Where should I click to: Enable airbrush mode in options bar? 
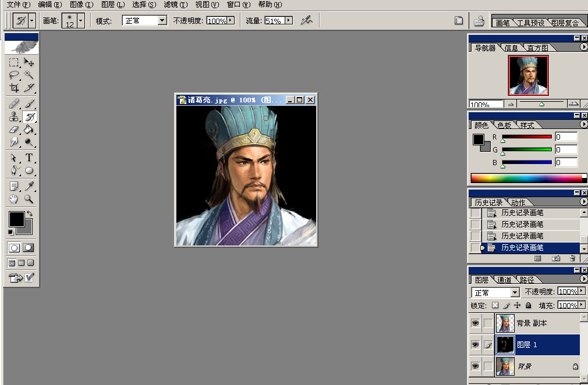tap(306, 20)
